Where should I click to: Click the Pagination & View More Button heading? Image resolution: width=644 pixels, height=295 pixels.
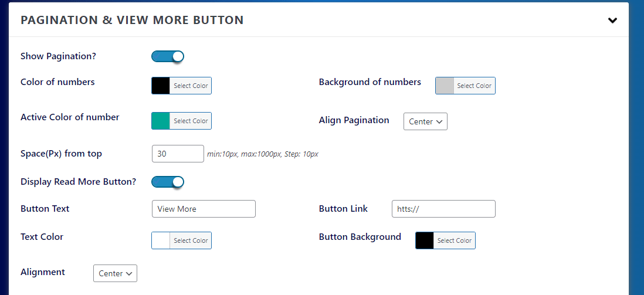pos(132,20)
